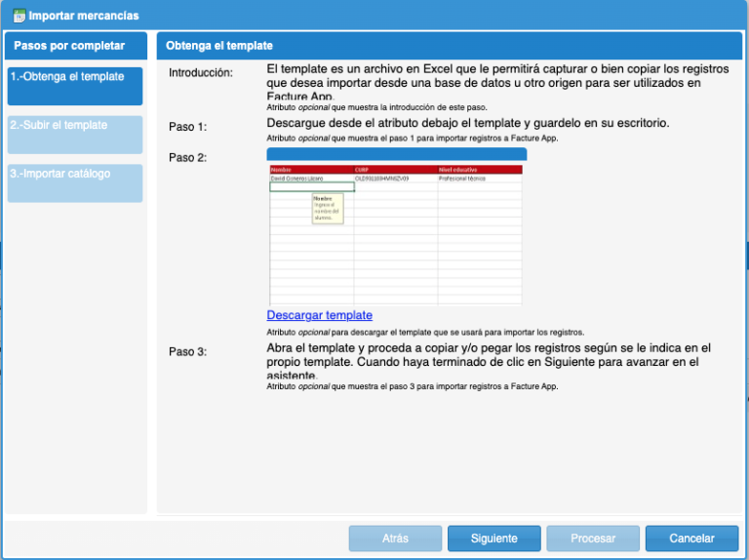
Task: Click the Pasos por completar panel header
Action: (x=75, y=46)
